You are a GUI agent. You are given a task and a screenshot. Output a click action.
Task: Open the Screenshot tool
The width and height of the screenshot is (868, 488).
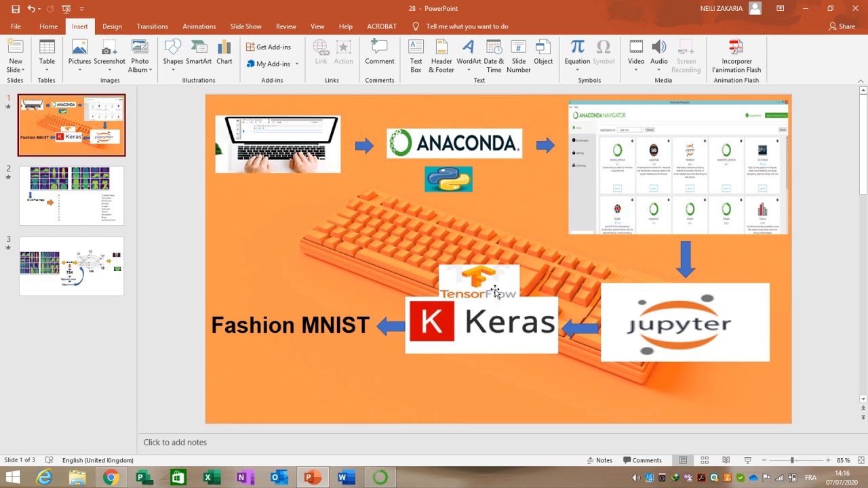click(109, 56)
